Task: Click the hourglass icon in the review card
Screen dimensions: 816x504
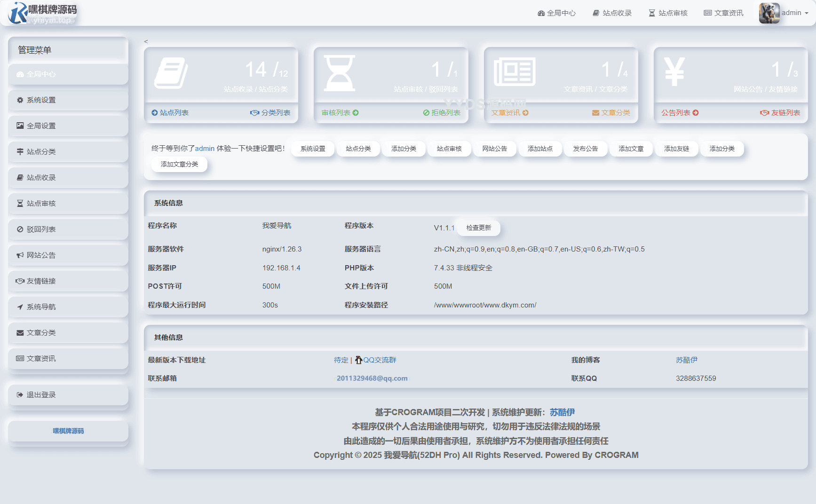Action: 340,73
